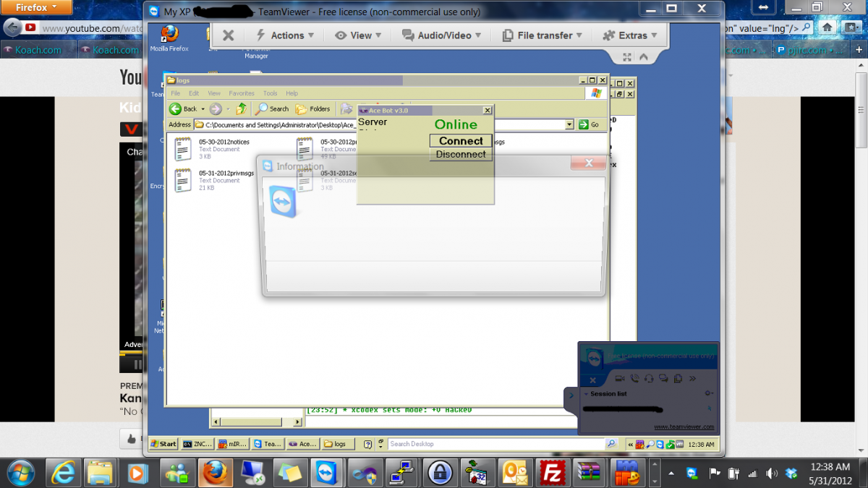Click the help icon in XP taskbar
Screen dimensions: 868x488
coord(367,444)
